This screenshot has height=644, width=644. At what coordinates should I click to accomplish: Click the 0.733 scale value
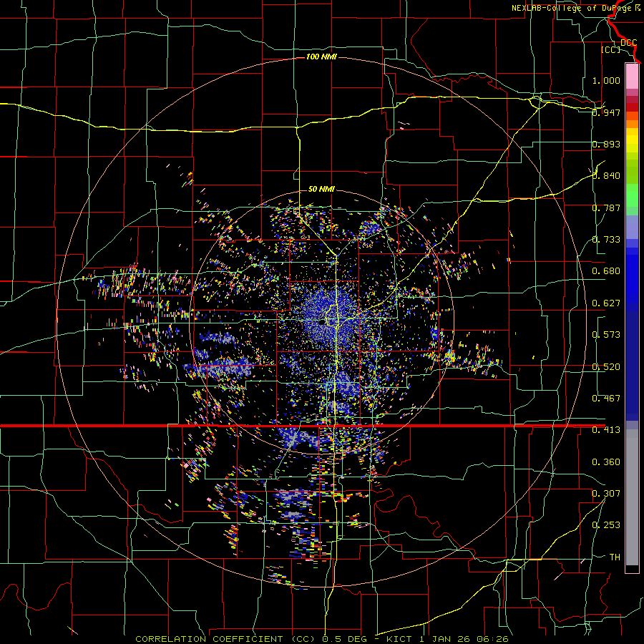point(606,240)
